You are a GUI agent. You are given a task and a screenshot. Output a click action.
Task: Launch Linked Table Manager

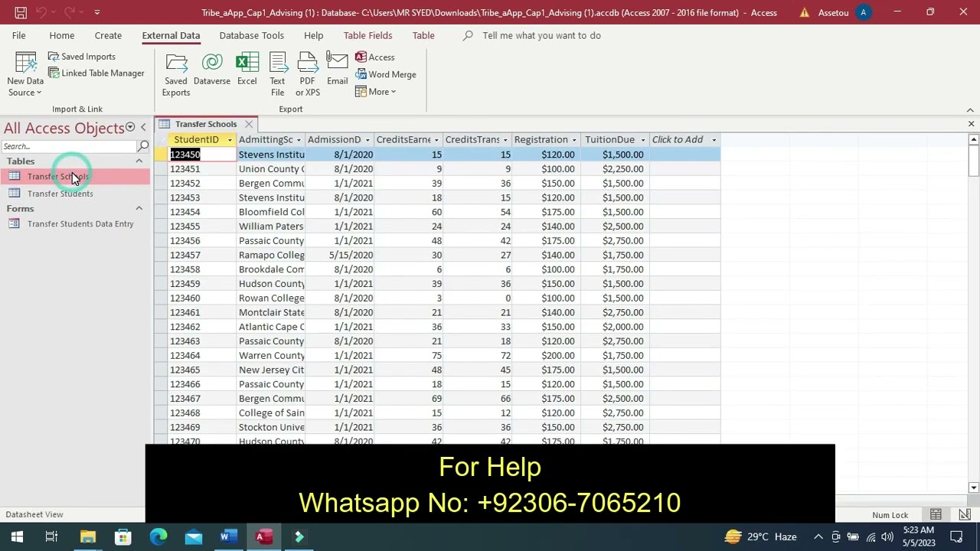96,73
